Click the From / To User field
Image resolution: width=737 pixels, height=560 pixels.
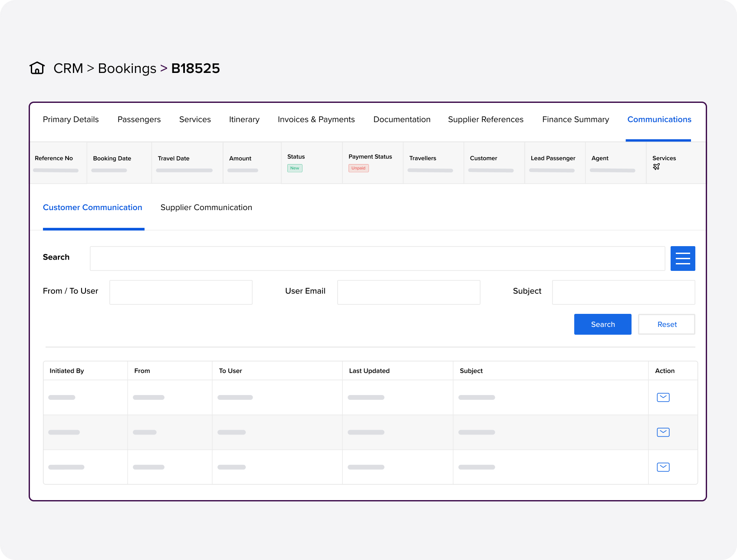point(181,292)
